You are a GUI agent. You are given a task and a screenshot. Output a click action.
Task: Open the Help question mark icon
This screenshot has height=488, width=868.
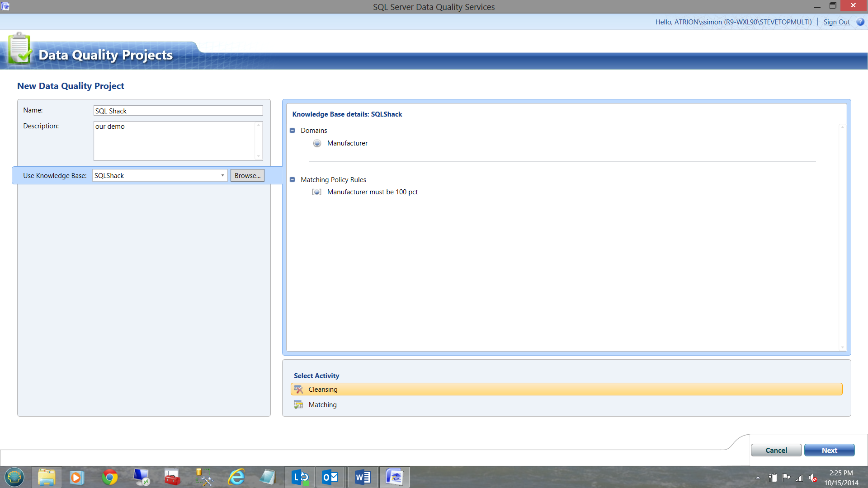click(860, 22)
